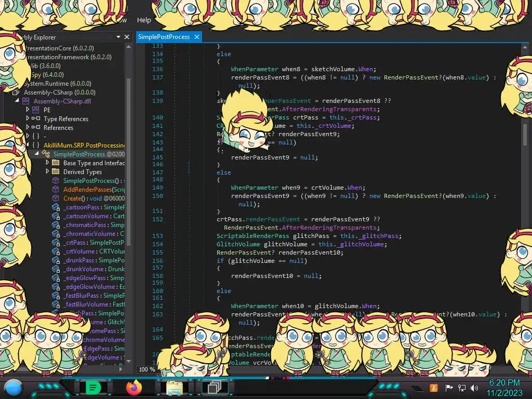Click the icon beside the References node
Image resolution: width=532 pixels, height=399 pixels.
click(36, 127)
